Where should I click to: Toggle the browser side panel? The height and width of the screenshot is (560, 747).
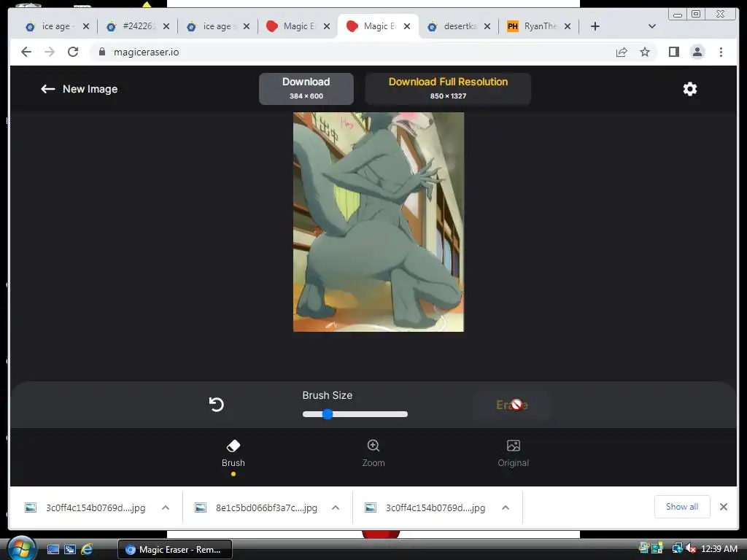673,52
